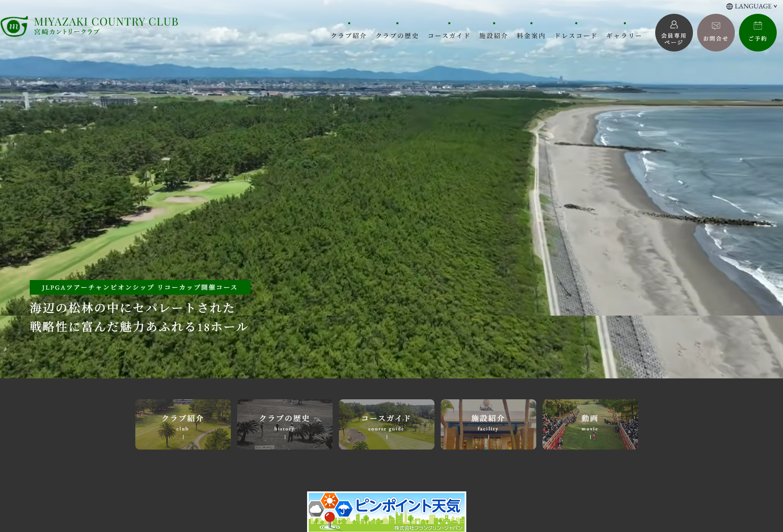This screenshot has width=783, height=532.
Task: Click the クラブ紹介 club thumbnail card
Action: click(x=183, y=424)
